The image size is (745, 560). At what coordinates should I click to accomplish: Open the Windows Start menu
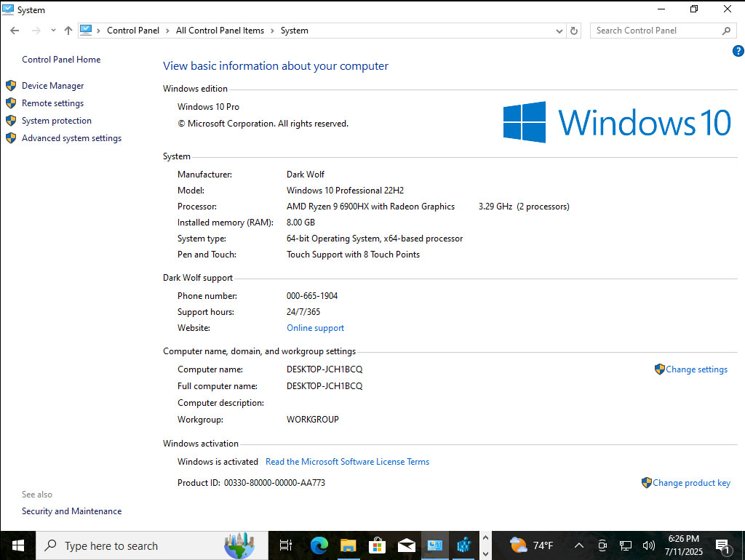(18, 545)
